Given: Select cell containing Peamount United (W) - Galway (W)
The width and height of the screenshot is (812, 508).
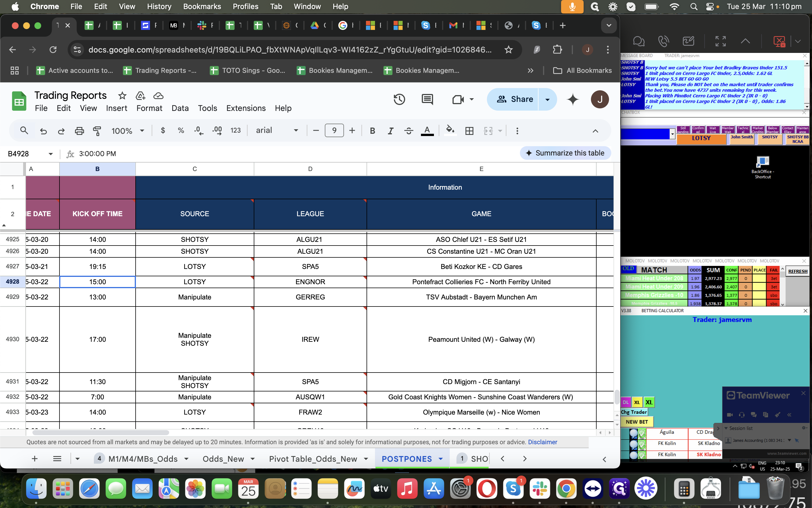Looking at the screenshot, I should coord(481,339).
